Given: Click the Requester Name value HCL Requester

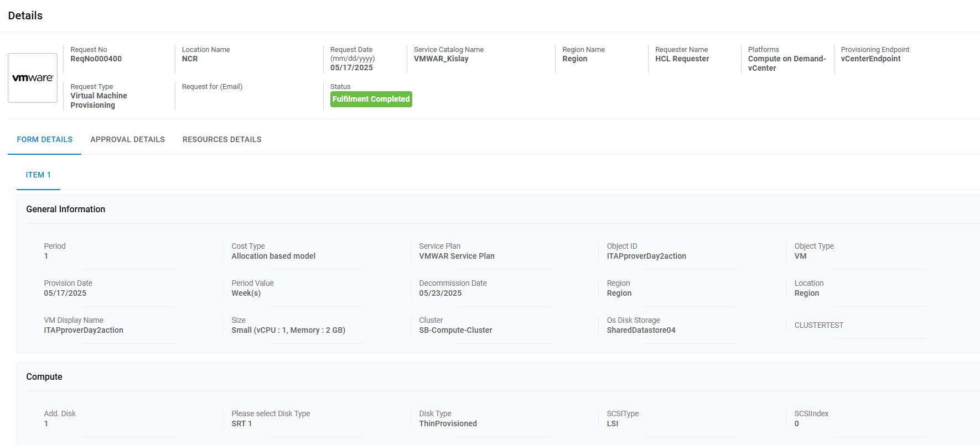Looking at the screenshot, I should tap(682, 59).
